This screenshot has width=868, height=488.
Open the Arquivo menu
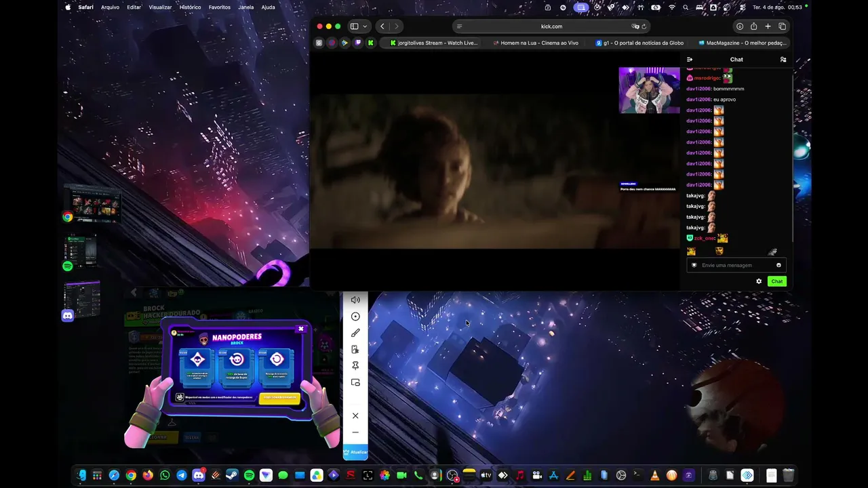[x=110, y=7]
